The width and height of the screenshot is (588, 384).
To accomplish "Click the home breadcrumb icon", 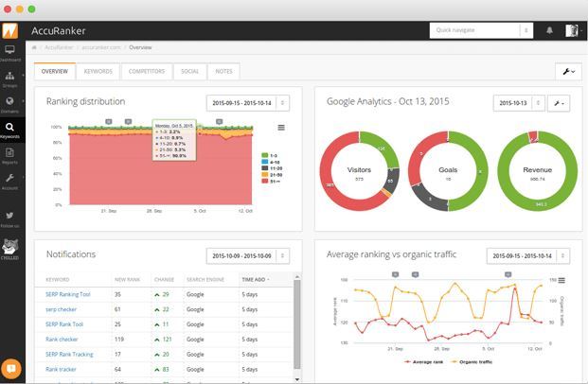I will click(34, 47).
